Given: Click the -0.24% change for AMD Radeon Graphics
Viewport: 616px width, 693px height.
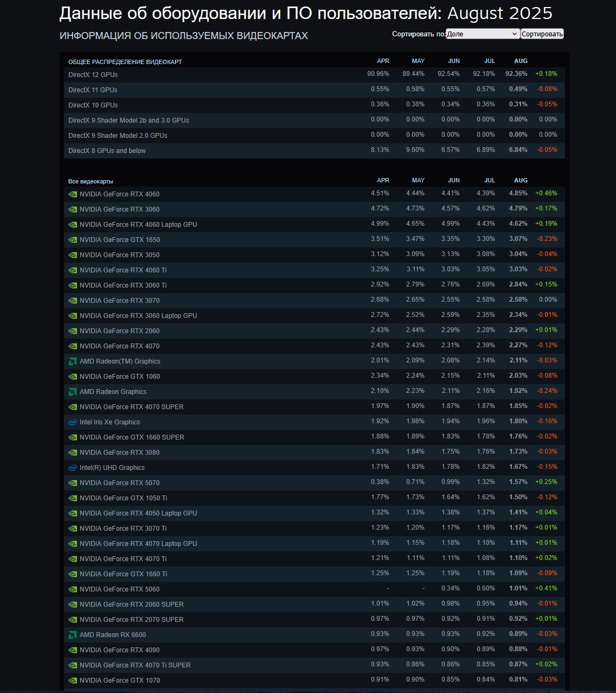Looking at the screenshot, I should tap(547, 391).
